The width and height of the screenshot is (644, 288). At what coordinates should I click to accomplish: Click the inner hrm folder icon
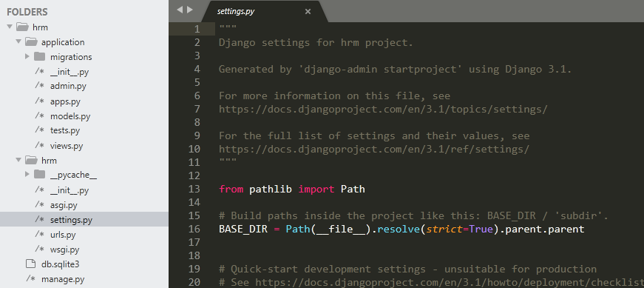click(31, 160)
